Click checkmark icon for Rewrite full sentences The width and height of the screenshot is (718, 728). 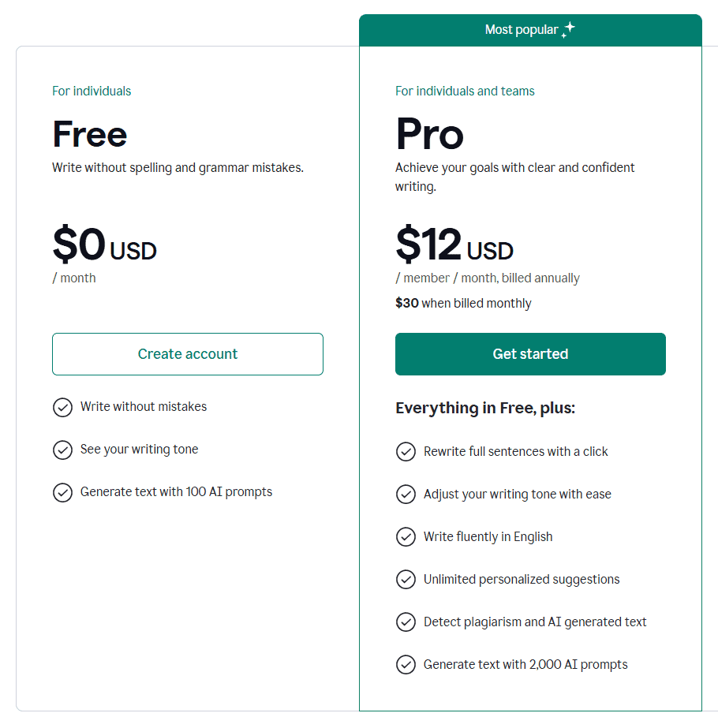(406, 452)
